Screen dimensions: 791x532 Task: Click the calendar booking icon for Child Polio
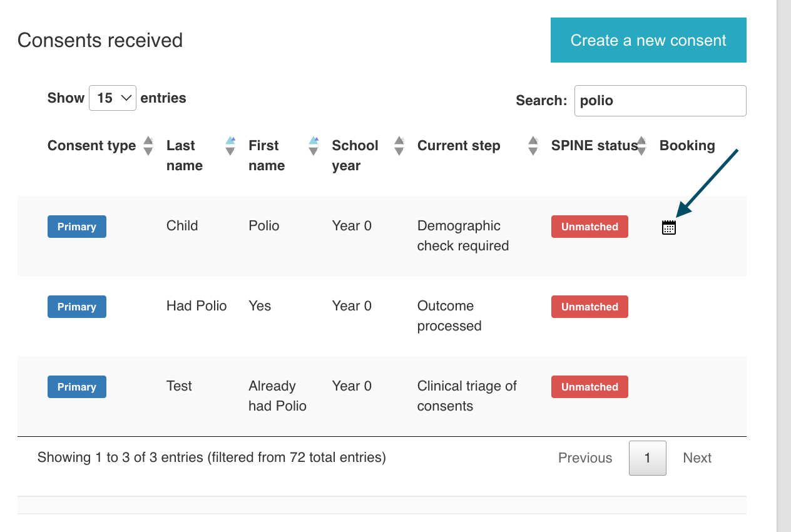[669, 228]
